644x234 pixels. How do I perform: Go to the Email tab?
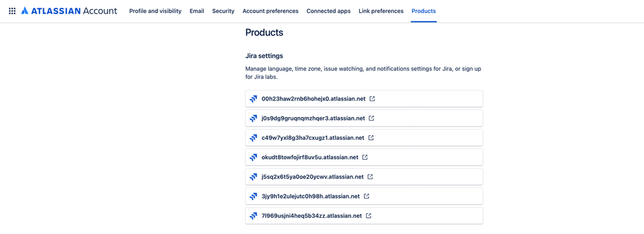click(197, 11)
